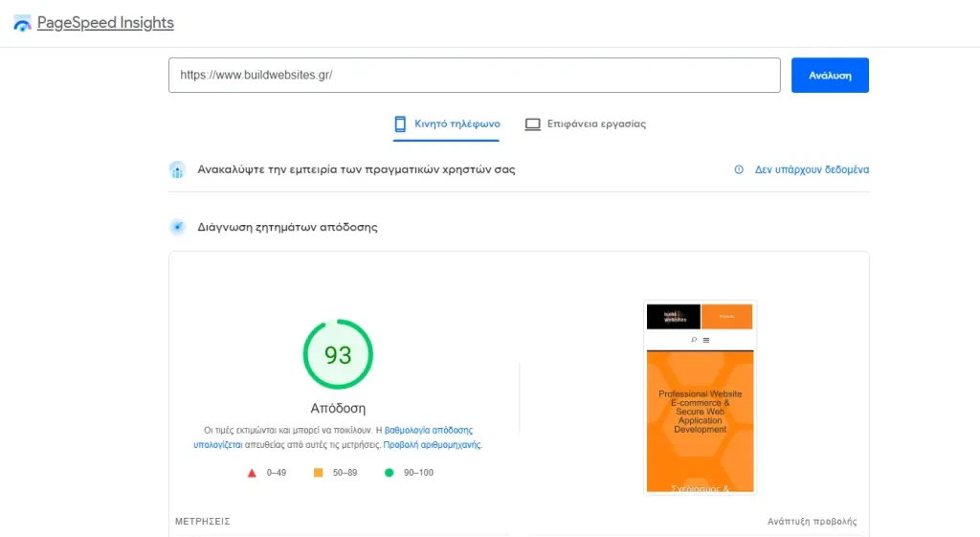Click the performance diagnosis section icon

point(177,227)
